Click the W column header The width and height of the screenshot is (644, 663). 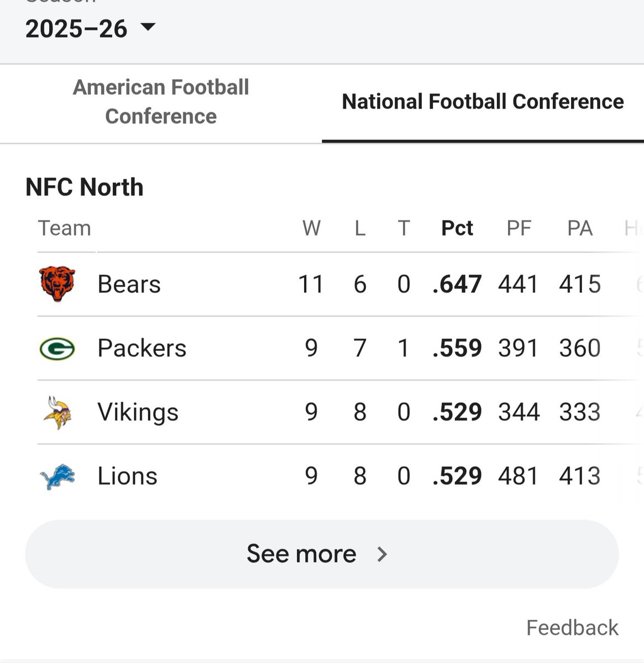(311, 228)
